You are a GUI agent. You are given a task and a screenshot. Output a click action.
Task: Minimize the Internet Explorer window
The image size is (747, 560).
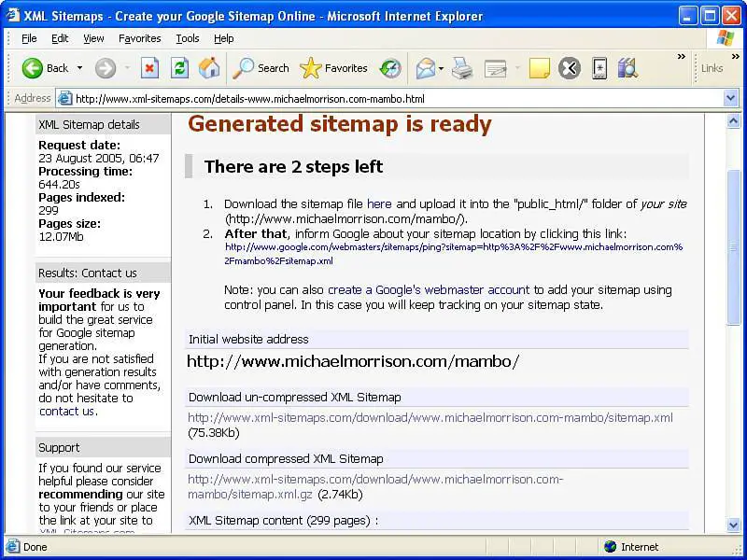[x=687, y=16]
